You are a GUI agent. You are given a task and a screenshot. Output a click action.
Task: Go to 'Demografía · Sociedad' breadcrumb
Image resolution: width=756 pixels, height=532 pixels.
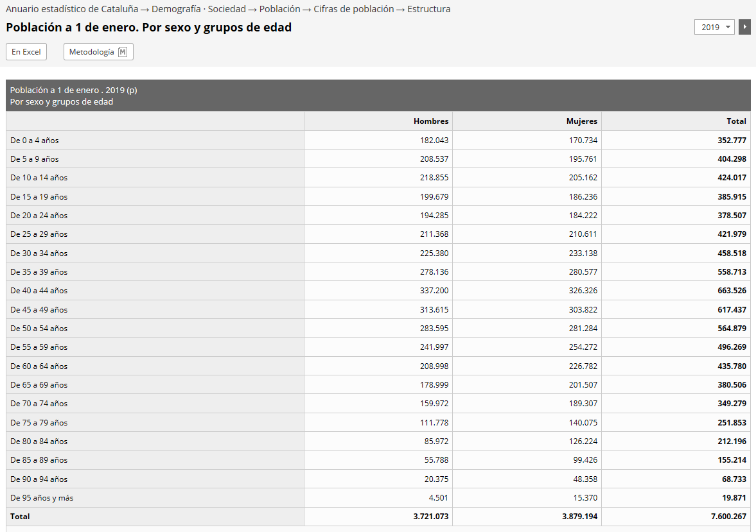click(198, 9)
